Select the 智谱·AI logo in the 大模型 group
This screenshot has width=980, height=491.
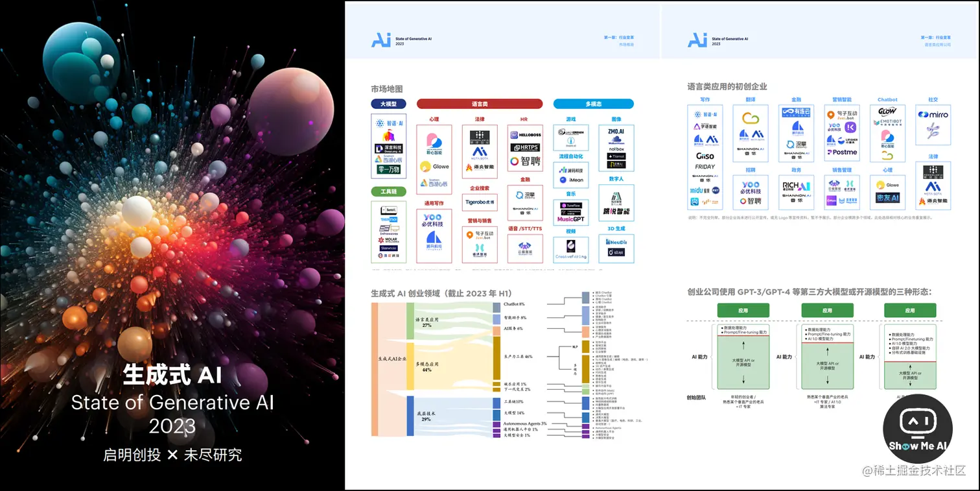point(389,123)
